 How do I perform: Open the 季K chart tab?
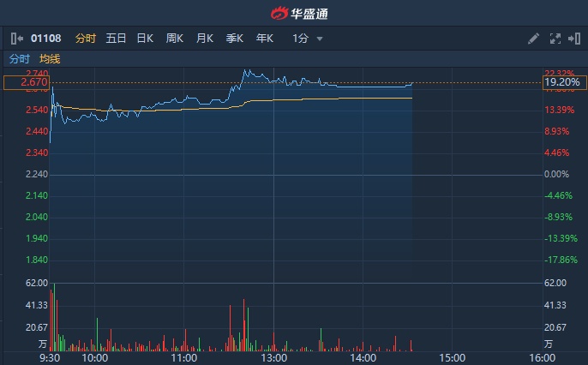pyautogui.click(x=234, y=39)
